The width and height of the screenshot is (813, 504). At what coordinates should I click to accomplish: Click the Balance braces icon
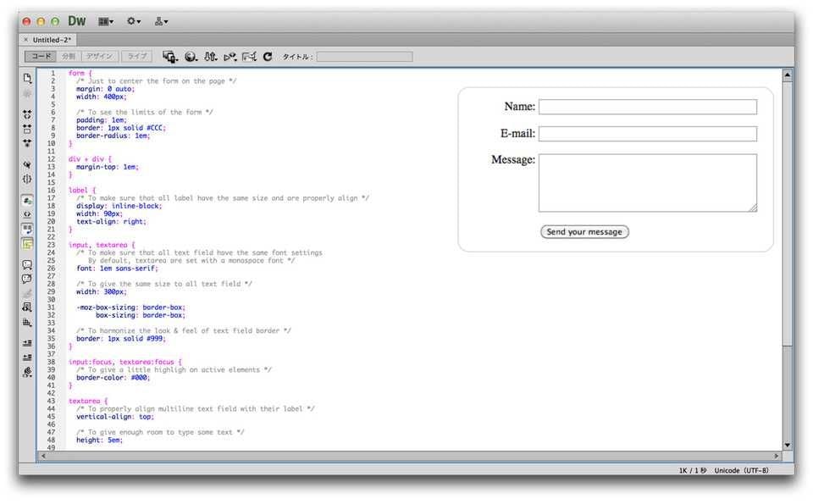point(27,179)
